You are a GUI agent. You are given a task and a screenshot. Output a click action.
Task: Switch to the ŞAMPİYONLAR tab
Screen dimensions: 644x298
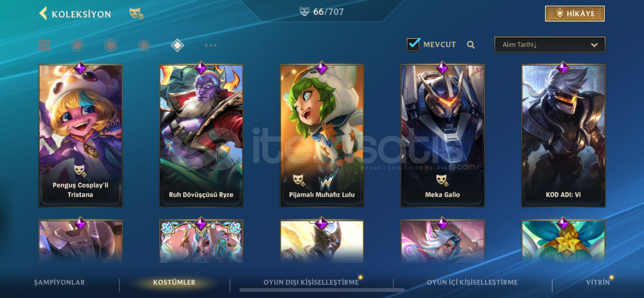click(x=59, y=282)
